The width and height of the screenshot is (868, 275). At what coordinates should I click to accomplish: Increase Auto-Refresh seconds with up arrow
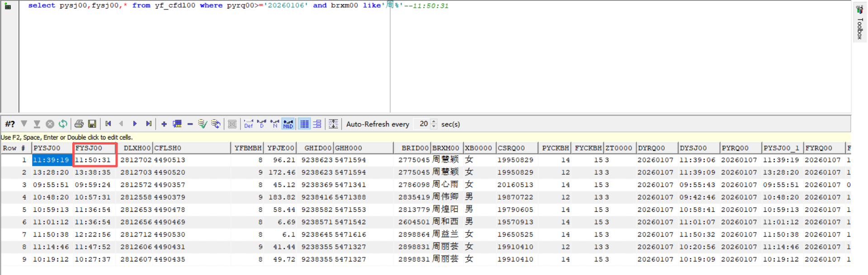(434, 121)
